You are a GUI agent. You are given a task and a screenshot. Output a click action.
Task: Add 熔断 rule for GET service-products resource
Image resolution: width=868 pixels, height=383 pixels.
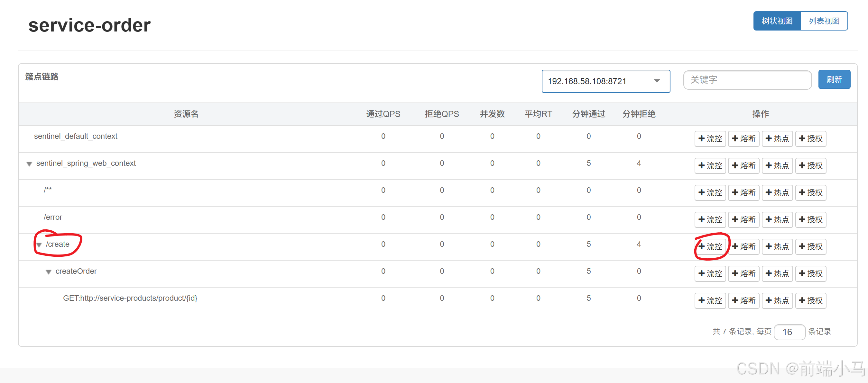[744, 300]
